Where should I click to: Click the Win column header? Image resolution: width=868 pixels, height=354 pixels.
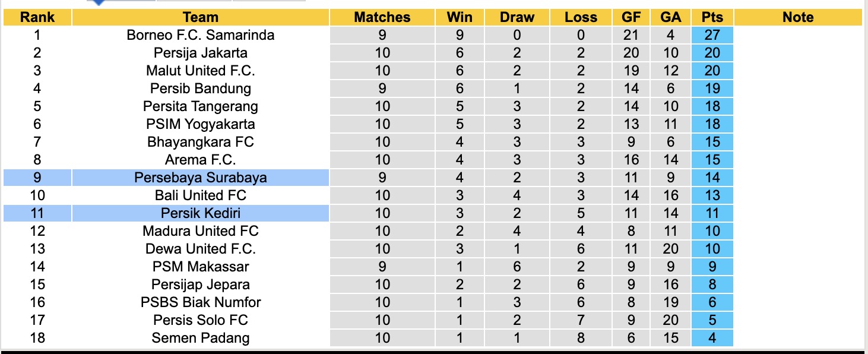pos(460,17)
